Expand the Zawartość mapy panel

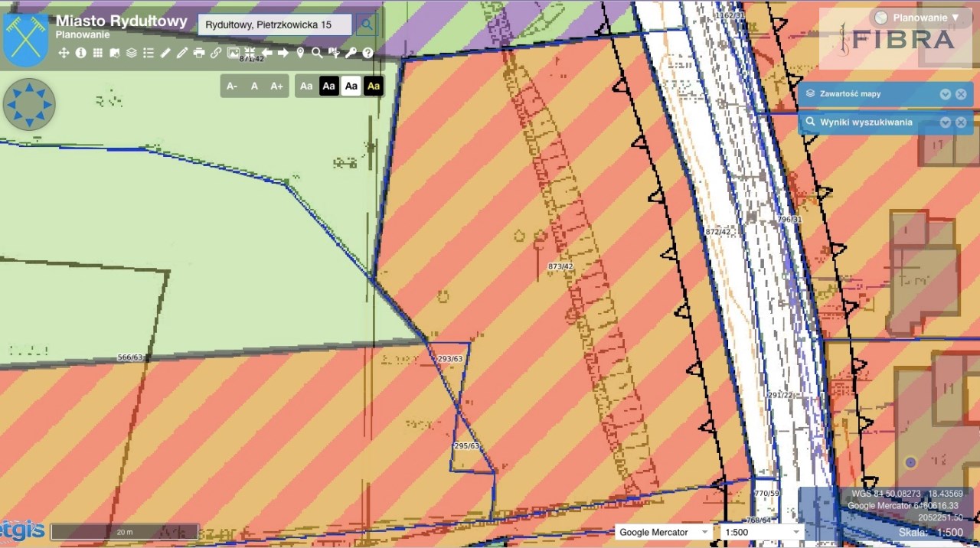click(x=945, y=94)
